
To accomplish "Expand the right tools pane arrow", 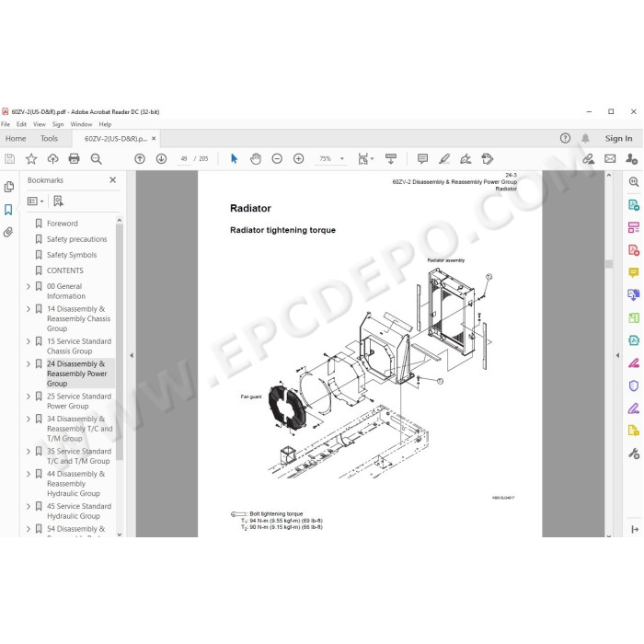I will point(617,356).
